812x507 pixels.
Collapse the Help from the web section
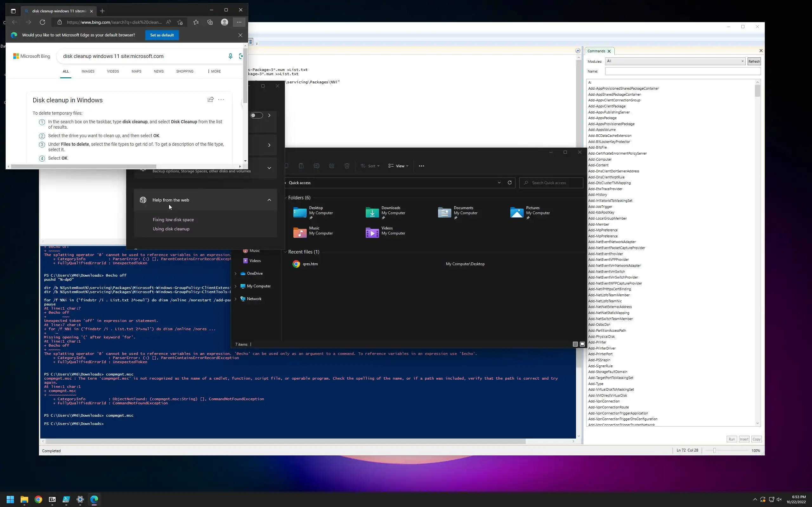[269, 200]
